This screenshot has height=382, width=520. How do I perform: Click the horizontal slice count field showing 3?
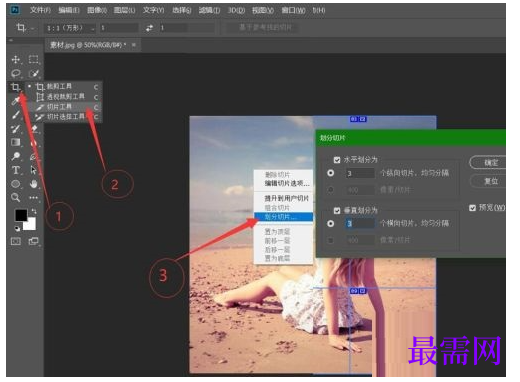tap(360, 173)
